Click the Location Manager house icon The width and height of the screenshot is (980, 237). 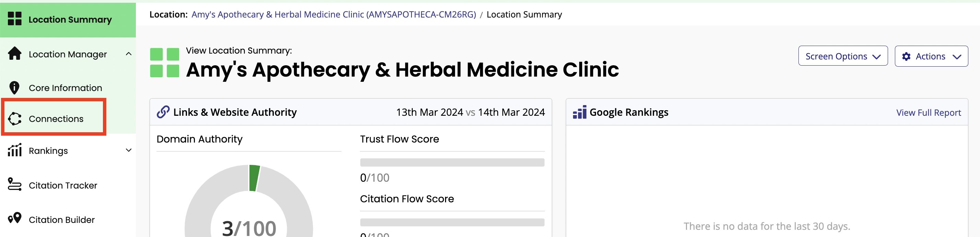15,54
